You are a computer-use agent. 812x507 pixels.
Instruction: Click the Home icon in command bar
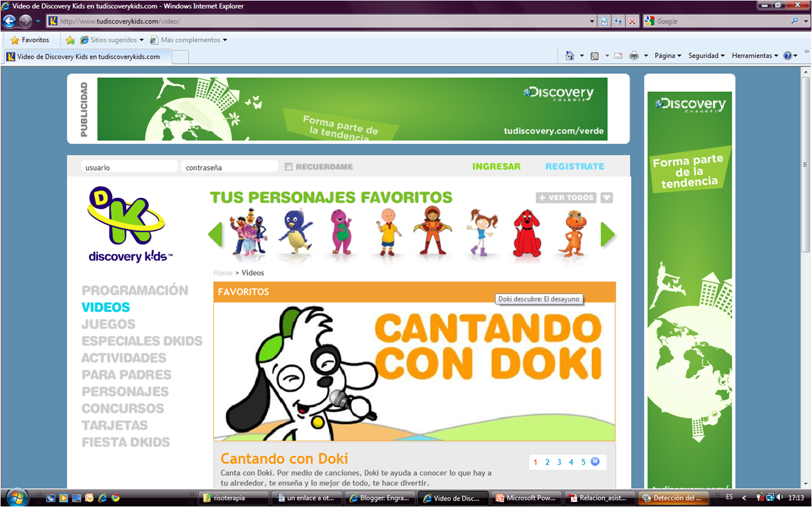click(570, 55)
